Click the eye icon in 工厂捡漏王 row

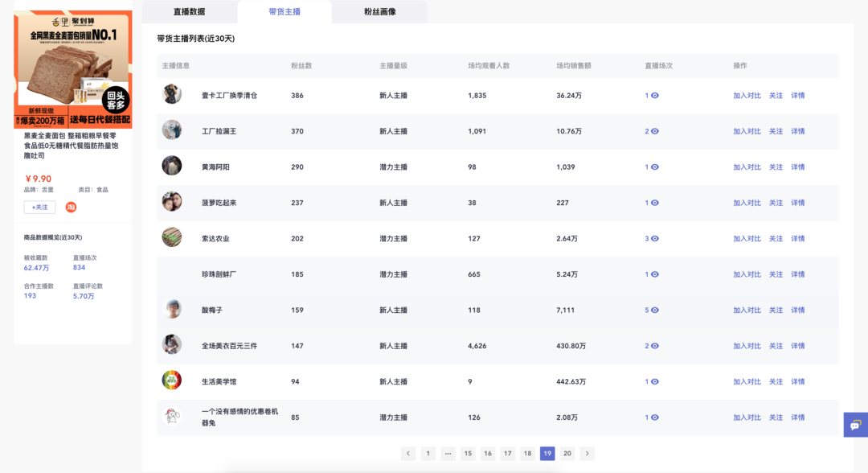[655, 131]
